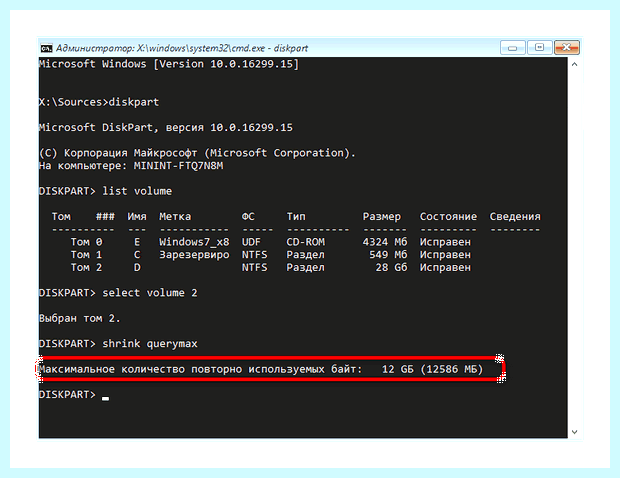
Task: Click the size value '549 Мб'
Action: pyautogui.click(x=388, y=255)
